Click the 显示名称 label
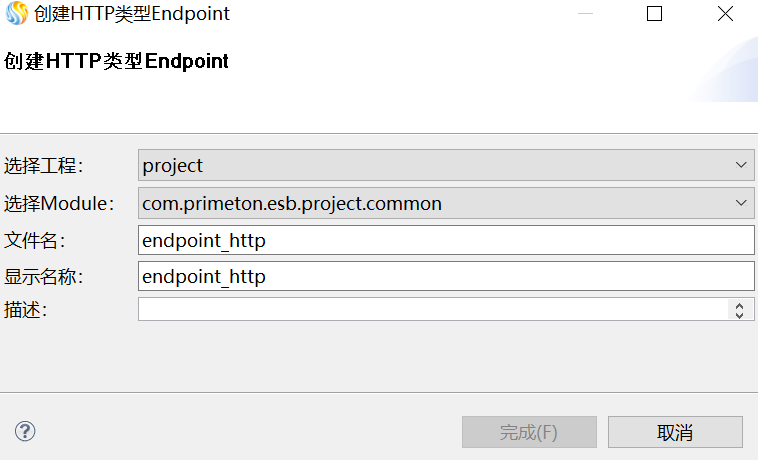 coord(44,276)
